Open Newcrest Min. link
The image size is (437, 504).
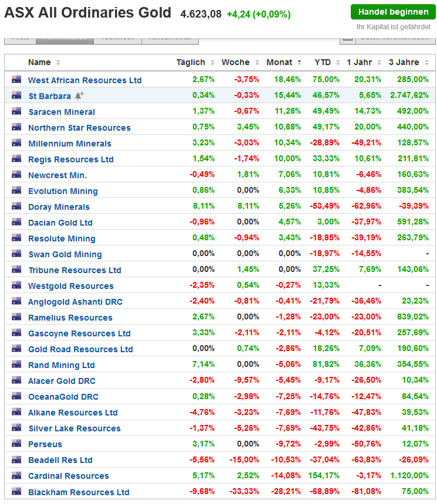click(57, 175)
